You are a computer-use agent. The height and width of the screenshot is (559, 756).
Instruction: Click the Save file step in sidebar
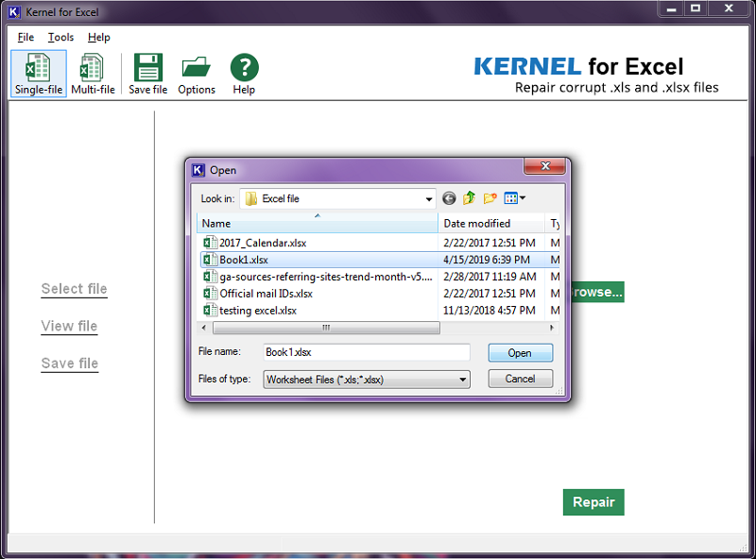pyautogui.click(x=70, y=363)
